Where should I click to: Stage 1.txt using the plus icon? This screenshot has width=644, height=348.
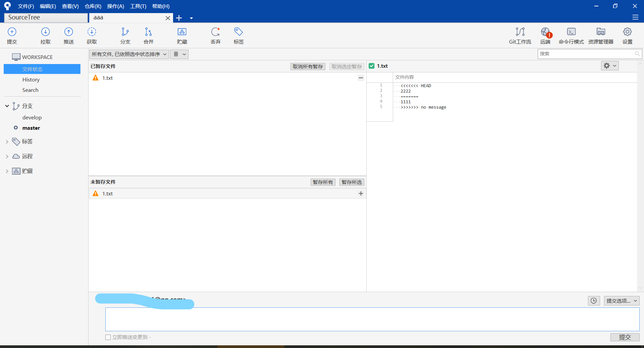pyautogui.click(x=361, y=193)
